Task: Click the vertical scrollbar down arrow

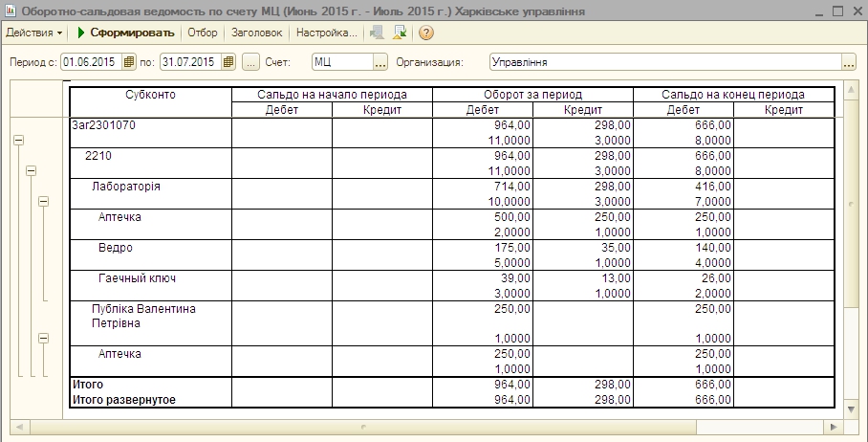Action: (x=852, y=409)
